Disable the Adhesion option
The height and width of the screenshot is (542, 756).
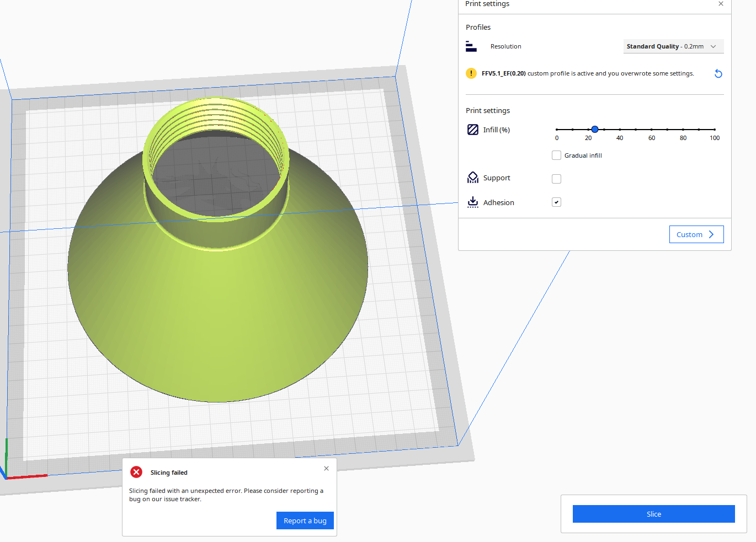tap(556, 202)
